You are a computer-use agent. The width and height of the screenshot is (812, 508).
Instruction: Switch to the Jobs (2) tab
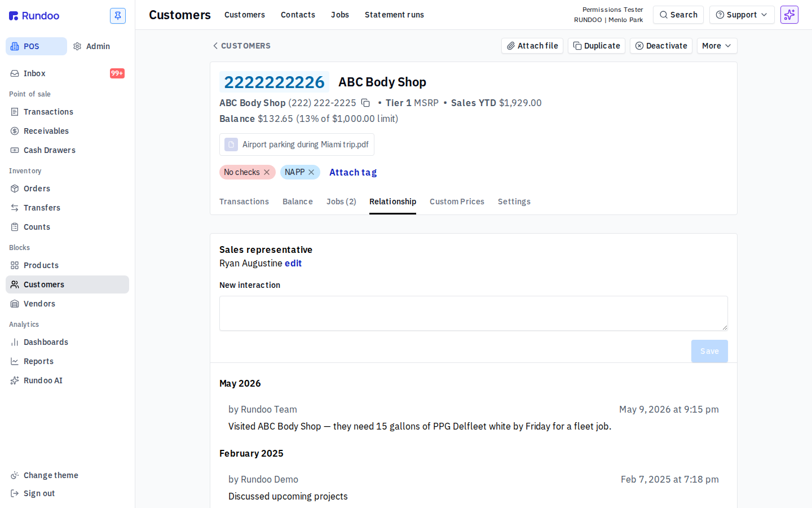[341, 202]
